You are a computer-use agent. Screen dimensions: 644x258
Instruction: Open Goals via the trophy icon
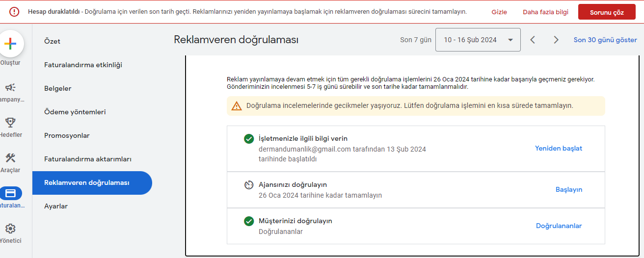10,123
